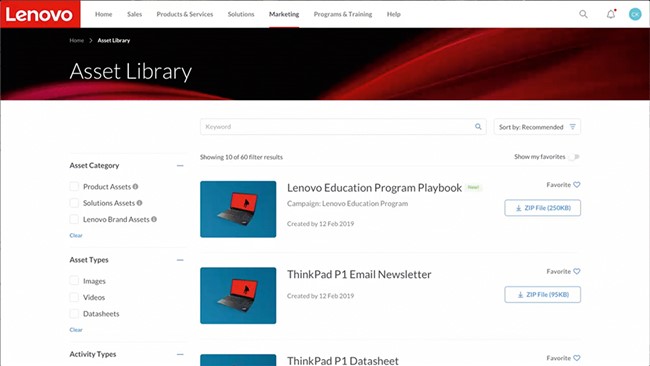Open ThinkPad P1 Datasheet title
The width and height of the screenshot is (650, 366).
pyautogui.click(x=343, y=360)
